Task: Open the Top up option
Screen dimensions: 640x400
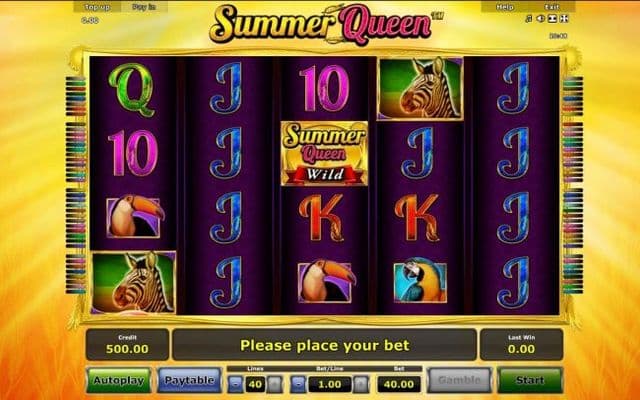Action: [x=97, y=7]
